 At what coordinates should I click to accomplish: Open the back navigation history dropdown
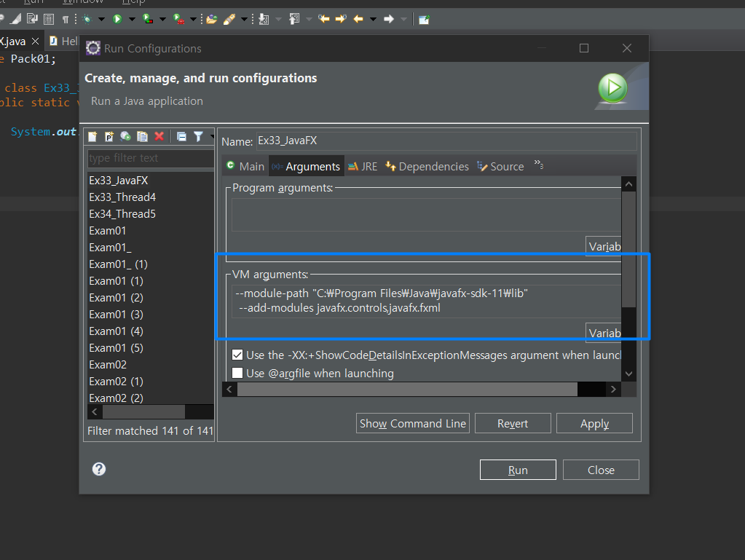(373, 19)
